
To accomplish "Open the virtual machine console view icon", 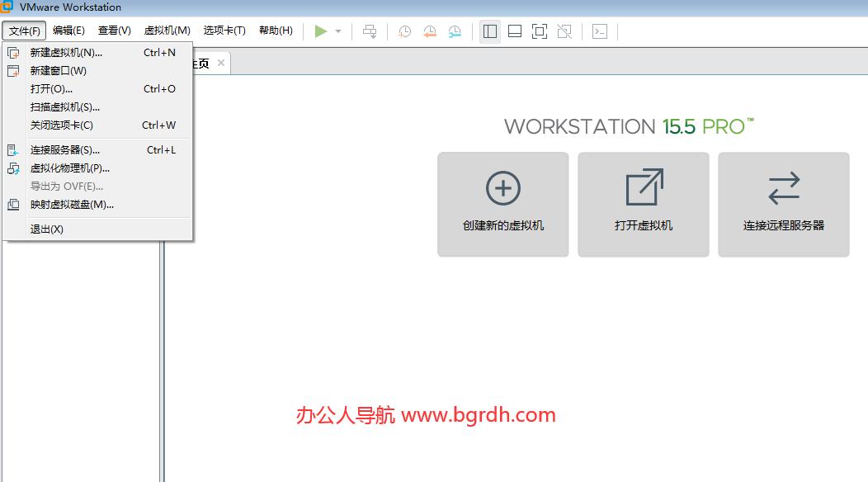I will click(599, 31).
